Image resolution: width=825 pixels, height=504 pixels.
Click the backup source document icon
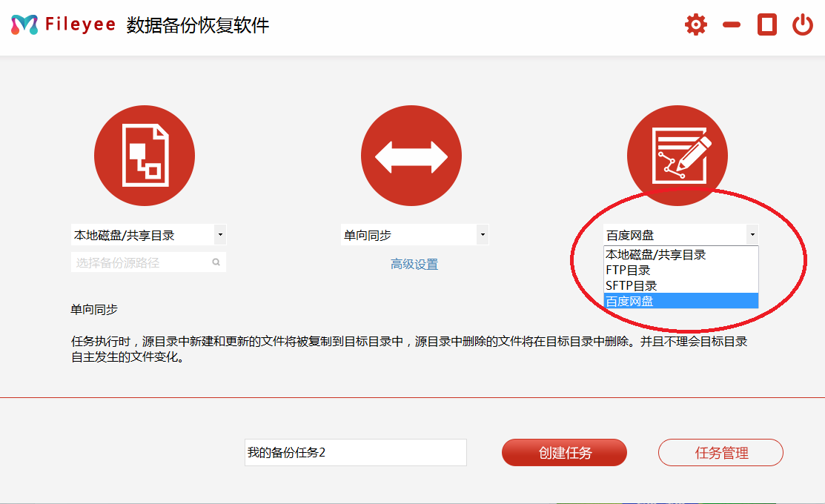[x=144, y=155]
